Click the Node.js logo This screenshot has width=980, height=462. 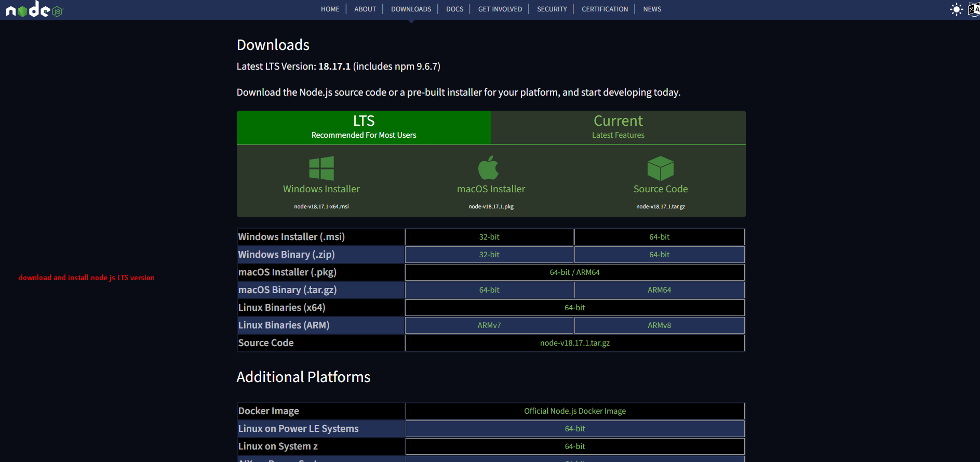coord(34,9)
